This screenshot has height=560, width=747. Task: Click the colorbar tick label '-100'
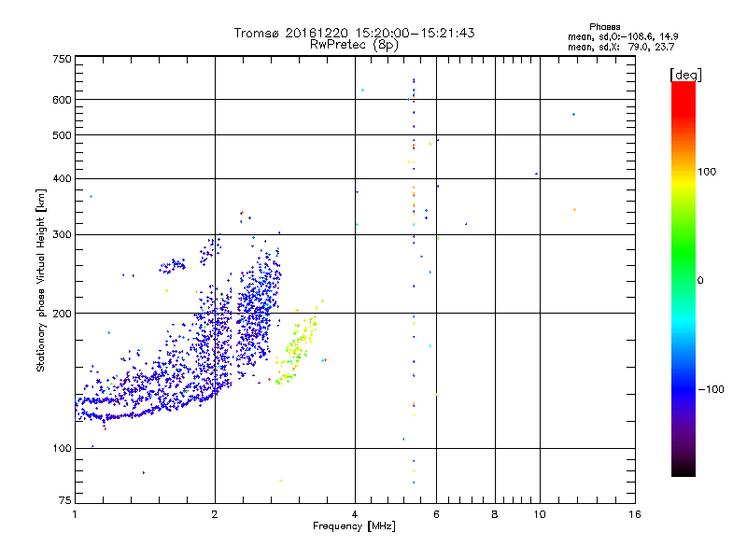(x=711, y=389)
